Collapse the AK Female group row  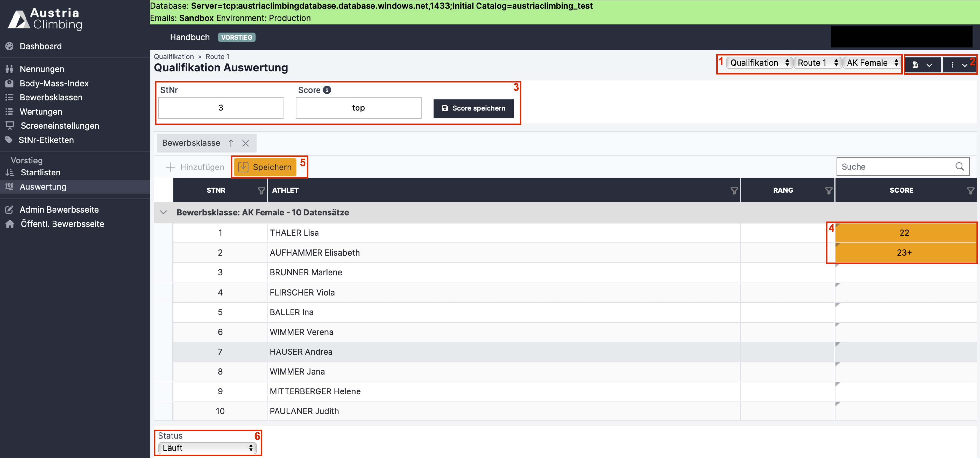tap(163, 212)
